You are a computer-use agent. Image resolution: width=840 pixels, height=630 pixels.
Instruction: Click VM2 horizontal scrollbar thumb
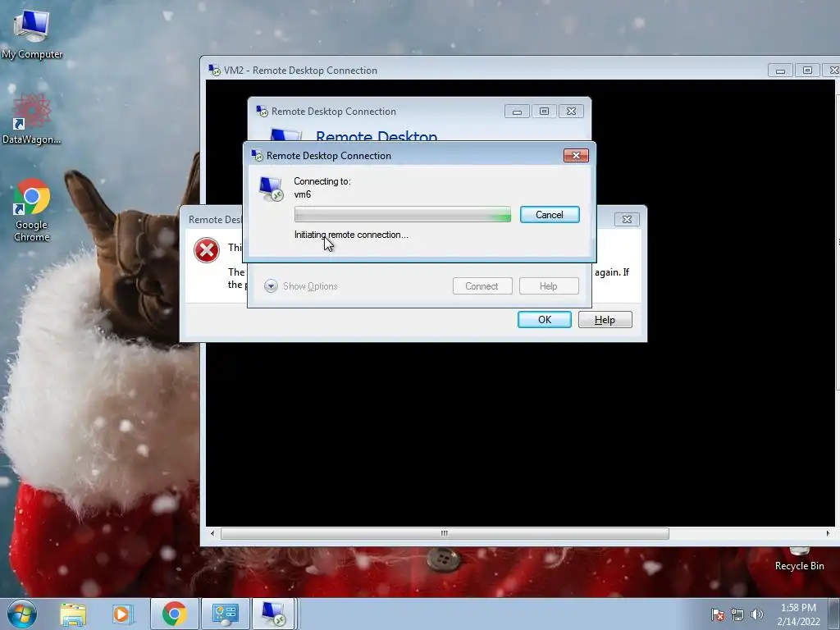pyautogui.click(x=445, y=533)
